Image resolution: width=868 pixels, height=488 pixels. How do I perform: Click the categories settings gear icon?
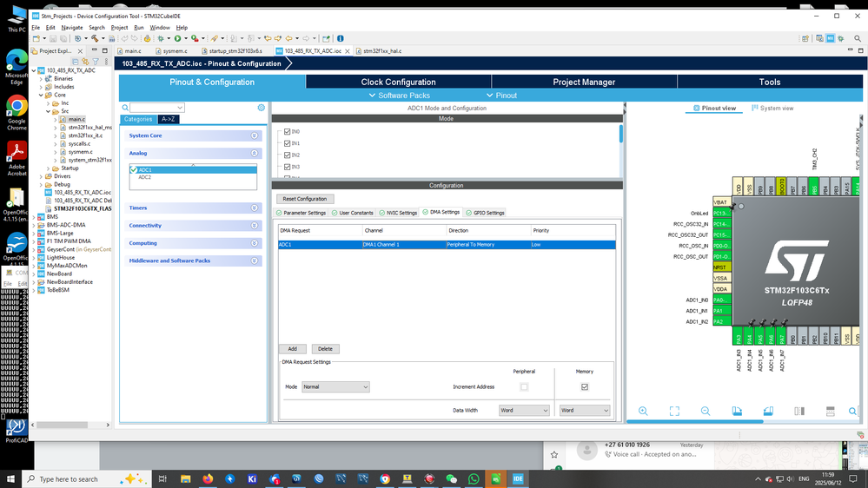click(x=262, y=108)
